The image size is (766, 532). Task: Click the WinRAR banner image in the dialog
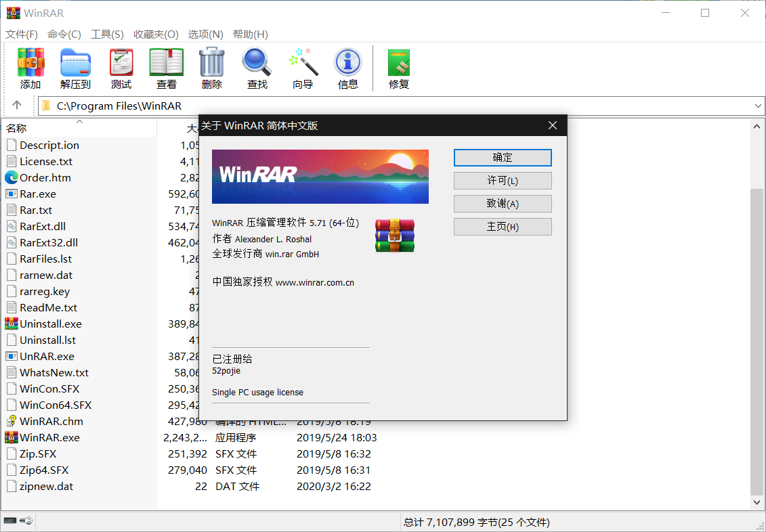pyautogui.click(x=320, y=177)
